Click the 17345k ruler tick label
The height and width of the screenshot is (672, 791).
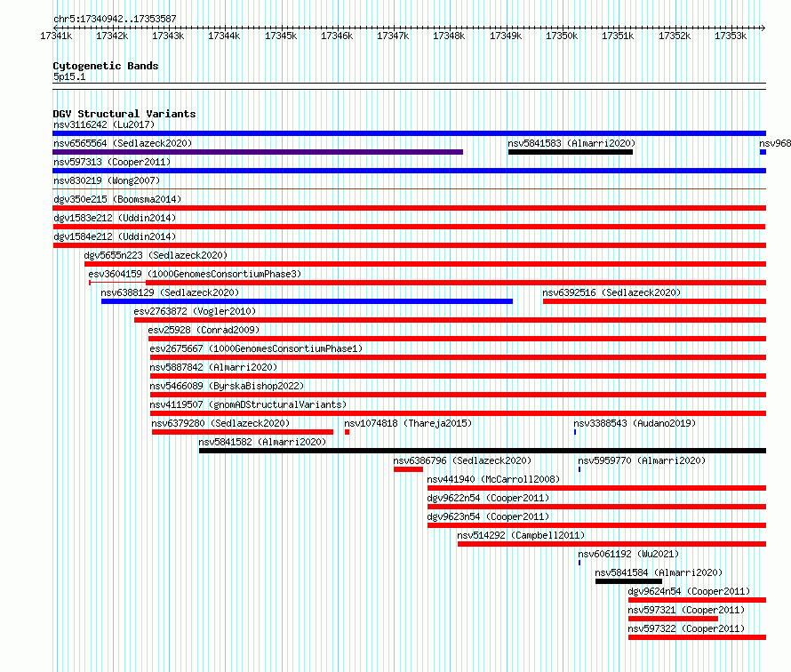281,36
